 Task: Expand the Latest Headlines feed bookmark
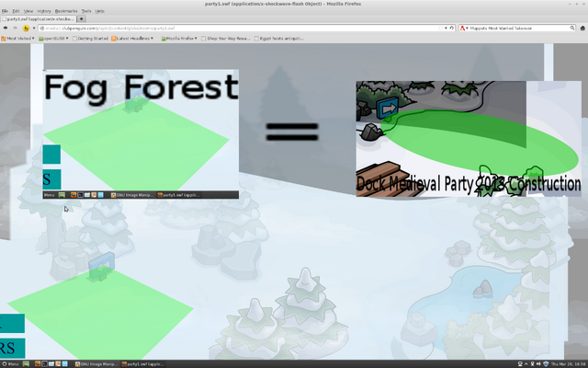[x=132, y=39]
